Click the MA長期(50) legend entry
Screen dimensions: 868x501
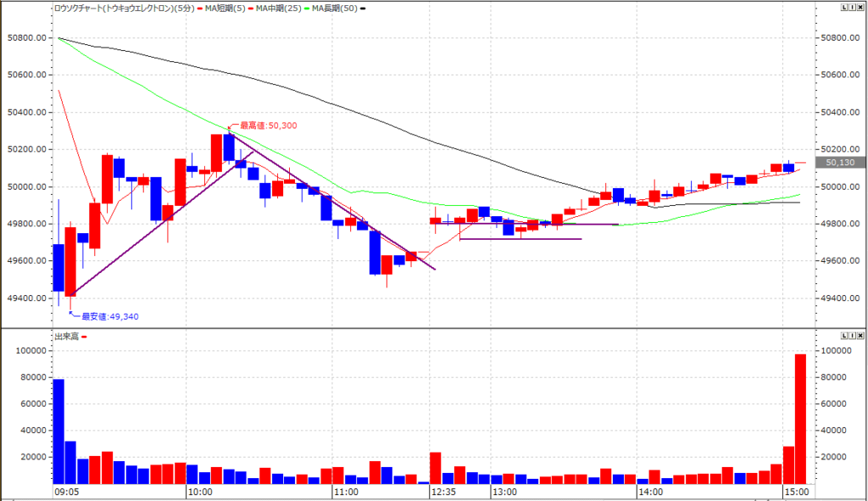335,8
